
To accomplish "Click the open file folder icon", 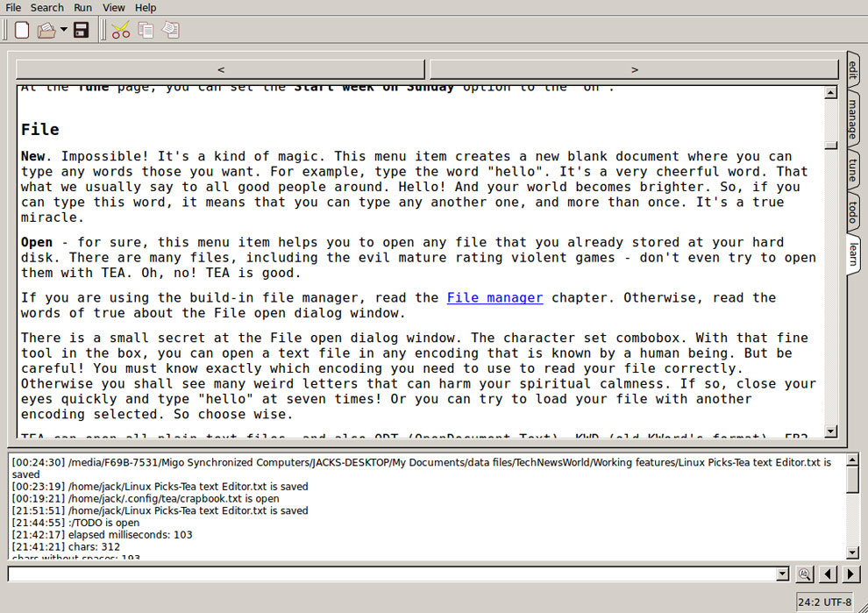I will 46,30.
